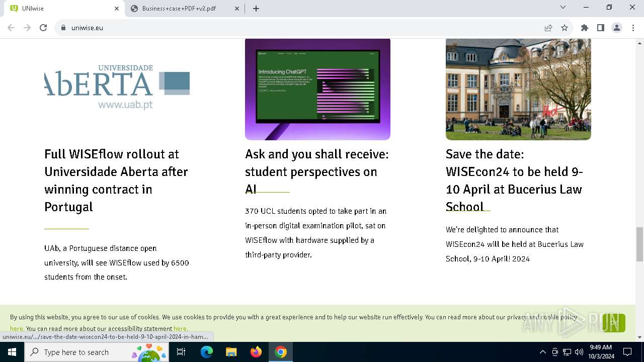Follow the privacy policy 'here' link
644x362 pixels.
tap(17, 329)
